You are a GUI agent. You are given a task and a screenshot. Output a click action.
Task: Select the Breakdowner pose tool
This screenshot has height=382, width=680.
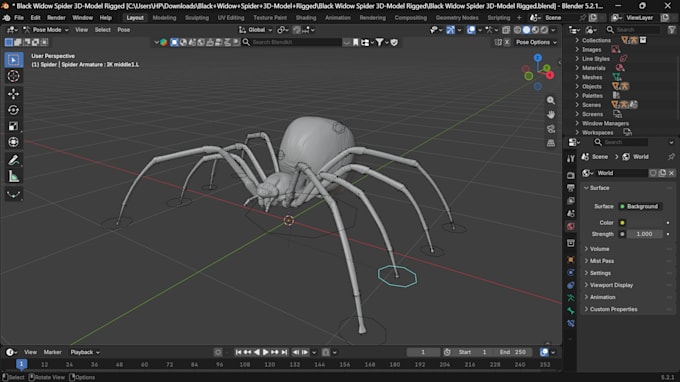click(13, 194)
